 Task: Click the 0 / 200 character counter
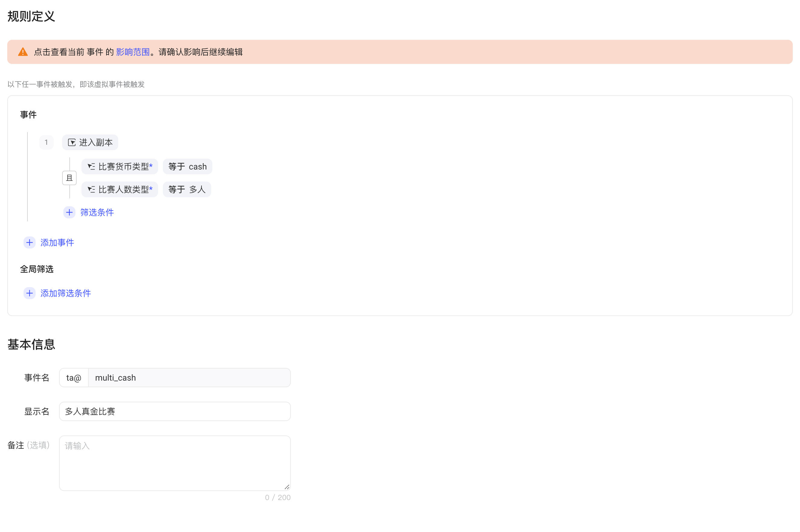click(x=278, y=497)
